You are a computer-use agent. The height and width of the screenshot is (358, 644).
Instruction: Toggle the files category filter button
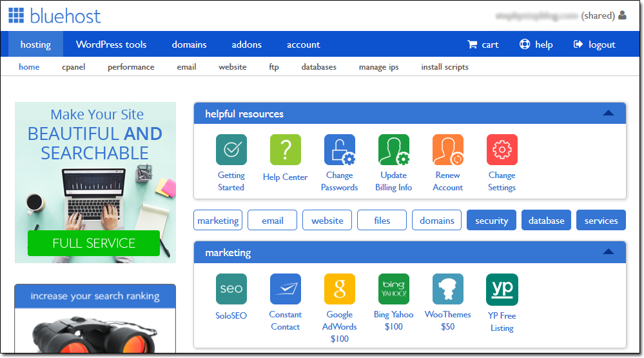pyautogui.click(x=382, y=220)
